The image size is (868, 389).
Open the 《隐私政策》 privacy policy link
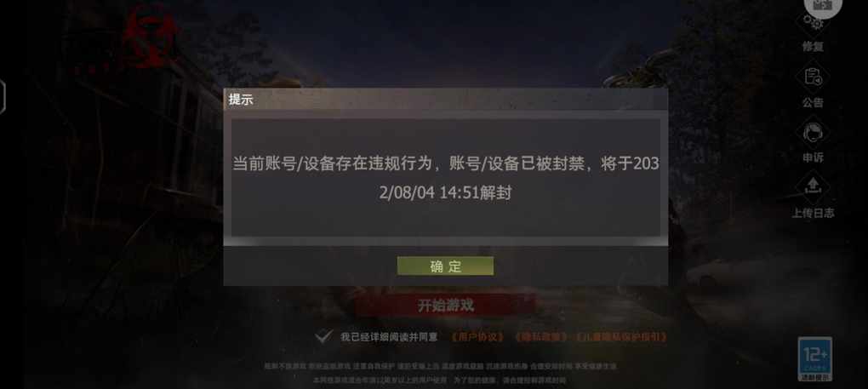541,337
